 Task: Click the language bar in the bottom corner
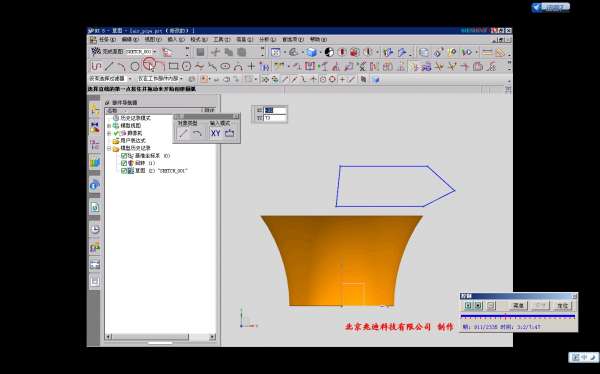pyautogui.click(x=584, y=357)
